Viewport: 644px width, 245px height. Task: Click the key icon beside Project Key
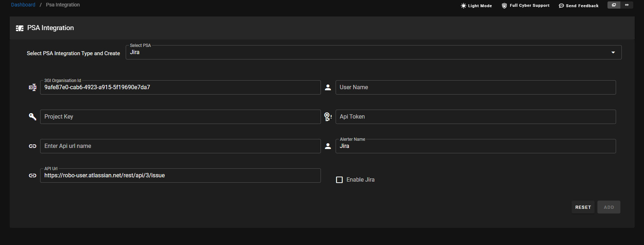[x=33, y=117]
